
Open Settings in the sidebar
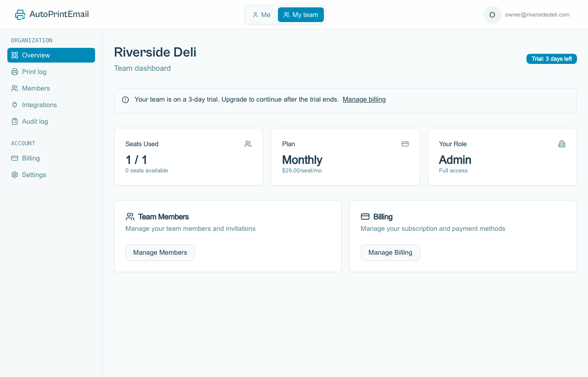click(51, 175)
